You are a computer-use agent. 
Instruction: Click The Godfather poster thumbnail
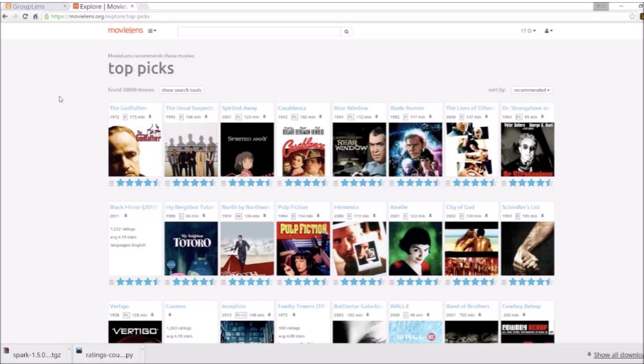[x=135, y=149]
